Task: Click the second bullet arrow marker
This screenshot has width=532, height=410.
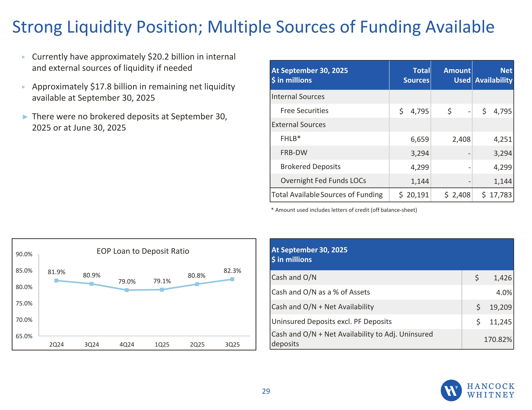Action: (x=24, y=87)
